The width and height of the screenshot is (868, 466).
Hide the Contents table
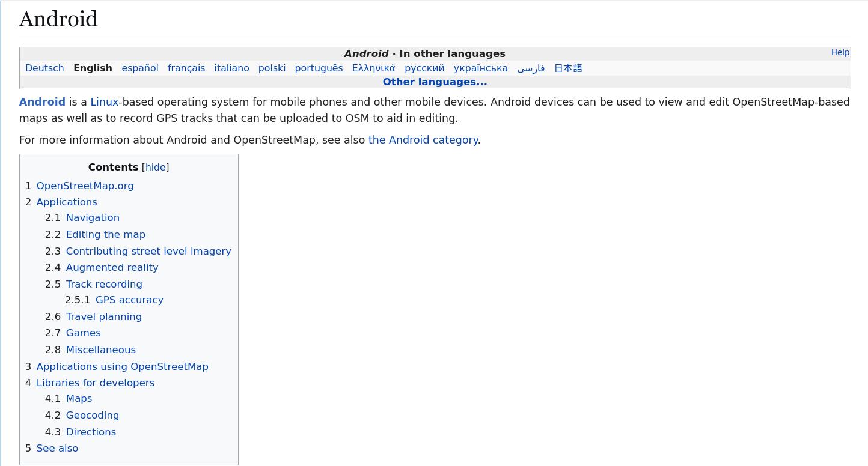(155, 168)
